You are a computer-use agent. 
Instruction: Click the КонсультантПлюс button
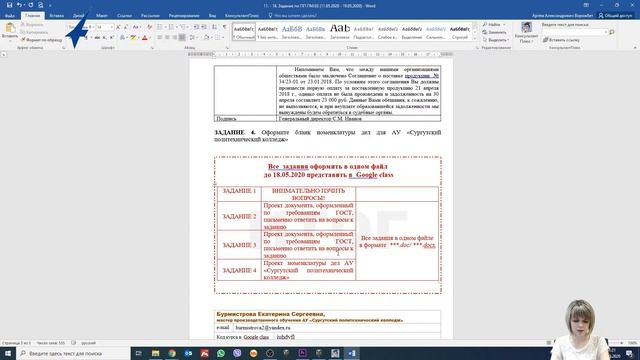point(526,32)
